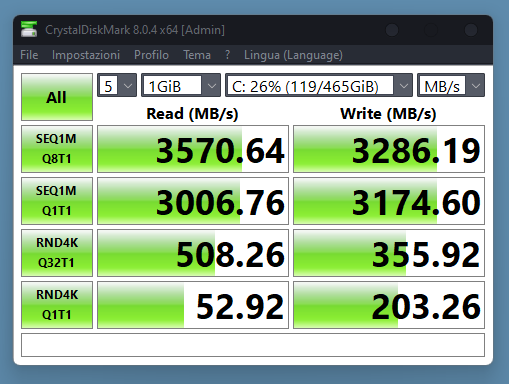Run all benchmarks with the All button
This screenshot has width=509, height=384.
pos(57,97)
